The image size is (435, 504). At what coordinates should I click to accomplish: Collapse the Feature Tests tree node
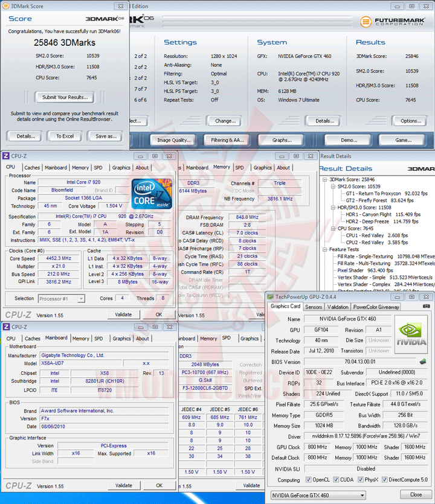[324, 249]
